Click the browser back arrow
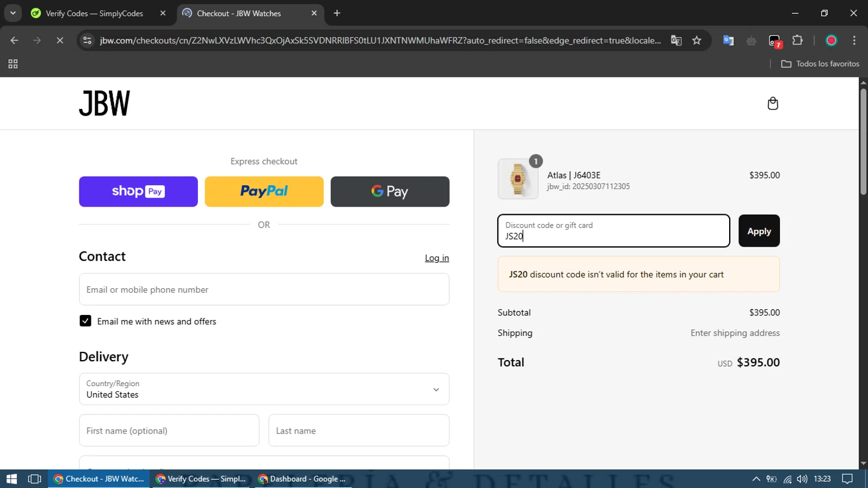The image size is (868, 488). [x=14, y=41]
